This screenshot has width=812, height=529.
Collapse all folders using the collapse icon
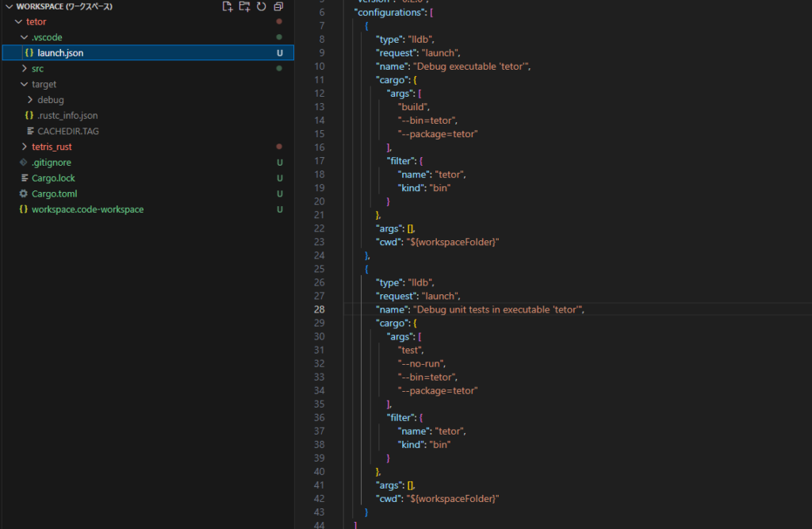[278, 6]
